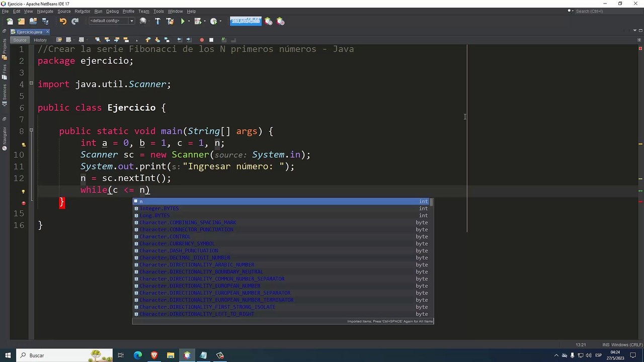The width and height of the screenshot is (644, 362).
Task: Toggle highlight search in editor toolbar
Action: (x=126, y=40)
